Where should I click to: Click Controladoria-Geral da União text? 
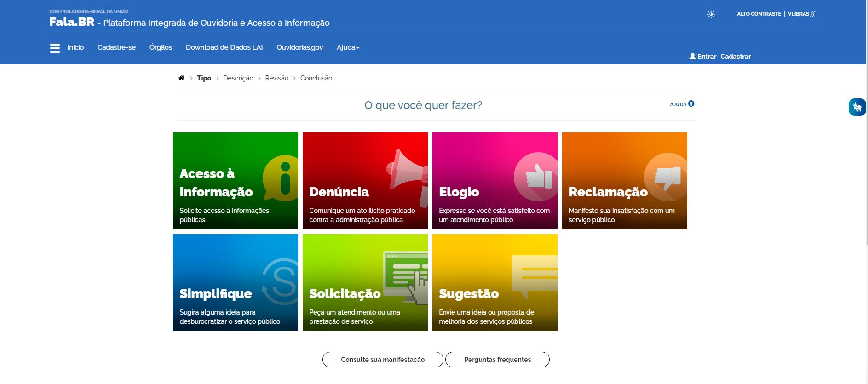[89, 11]
